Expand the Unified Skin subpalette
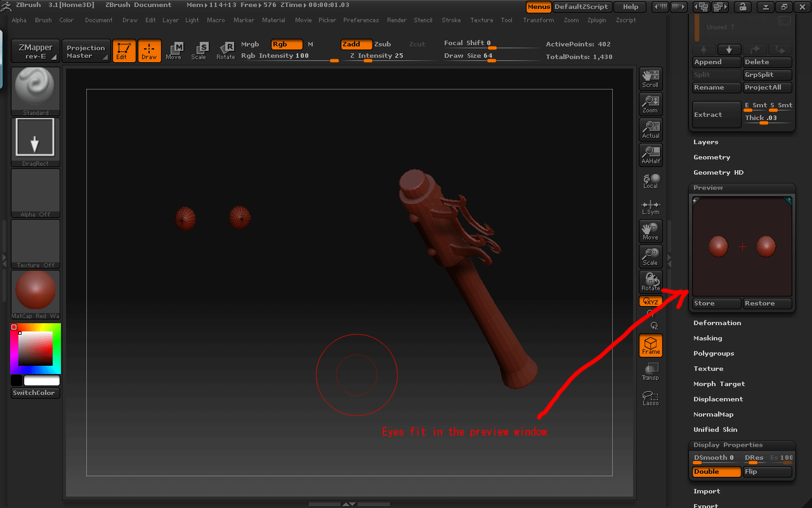The width and height of the screenshot is (812, 508). [x=716, y=430]
